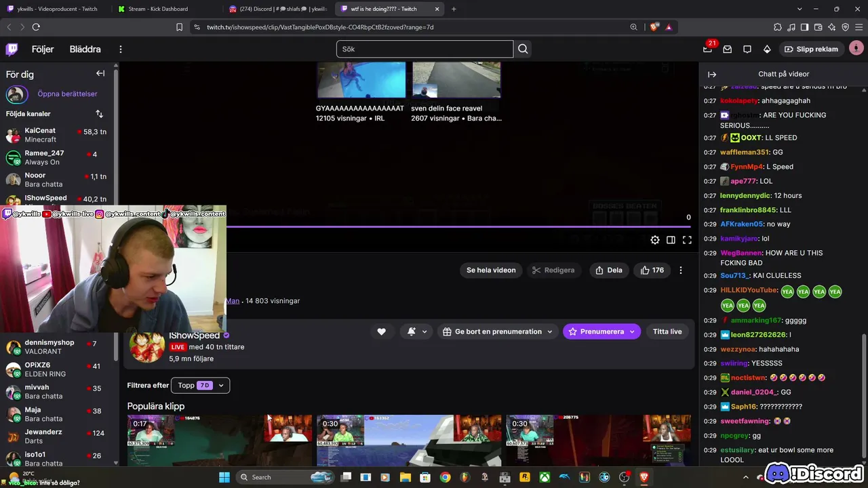
Task: Click the Twitch search field
Action: click(x=425, y=49)
